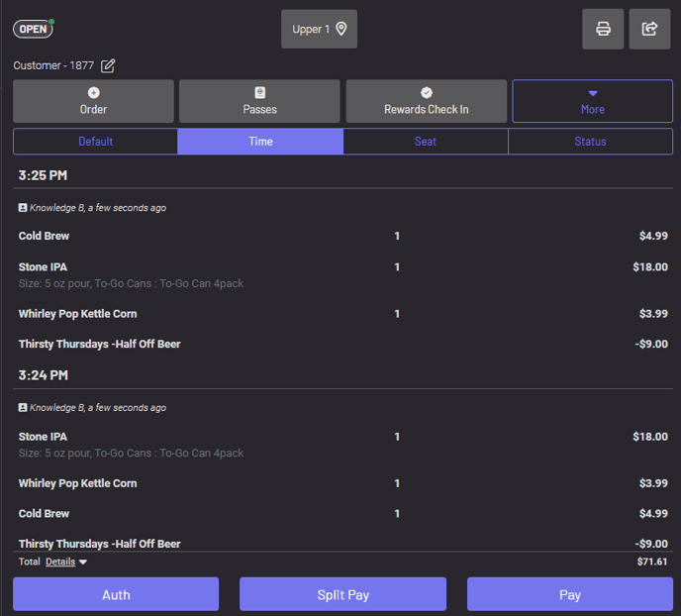Click the user icon beside the 3:24 PM Knowledge B entry

(x=23, y=407)
